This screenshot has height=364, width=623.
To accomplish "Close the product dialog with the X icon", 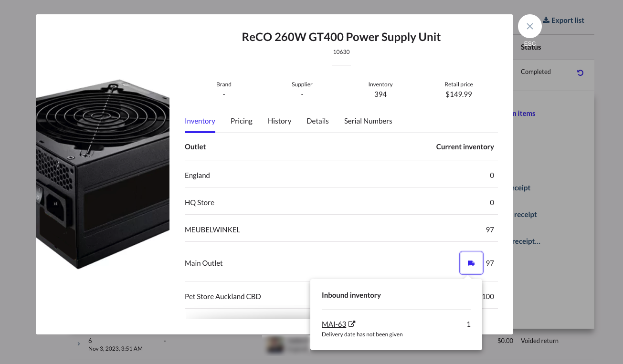I will 529,26.
